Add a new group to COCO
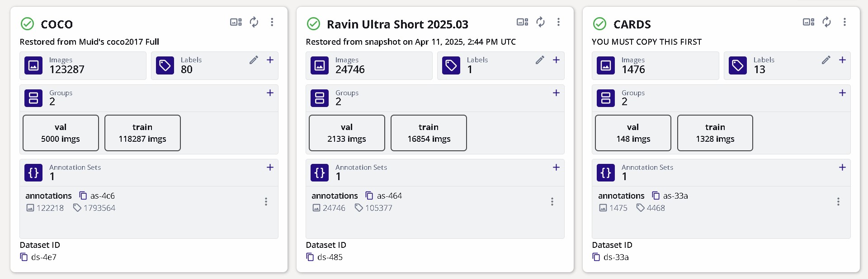The image size is (868, 279). (270, 93)
